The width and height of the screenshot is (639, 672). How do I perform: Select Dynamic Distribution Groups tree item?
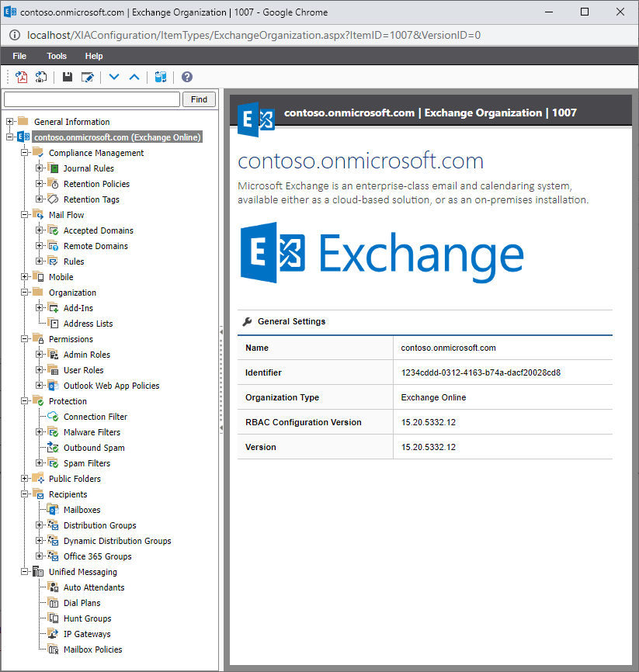(117, 541)
